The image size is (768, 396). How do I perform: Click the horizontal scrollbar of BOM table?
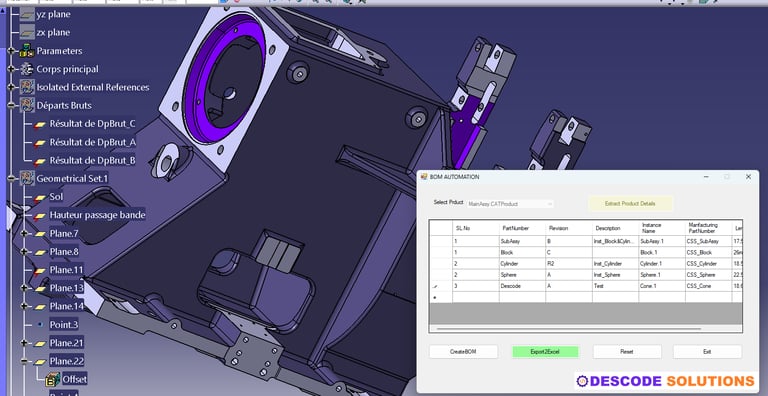[568, 328]
